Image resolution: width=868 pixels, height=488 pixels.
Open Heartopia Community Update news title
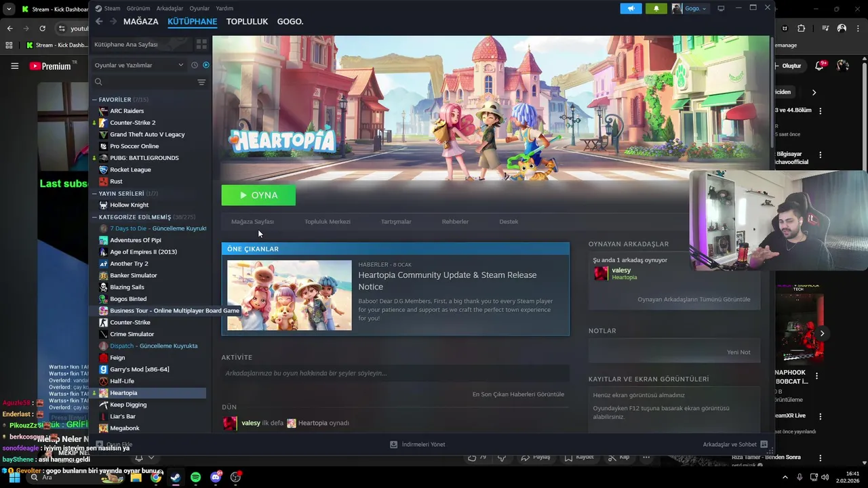coord(448,281)
